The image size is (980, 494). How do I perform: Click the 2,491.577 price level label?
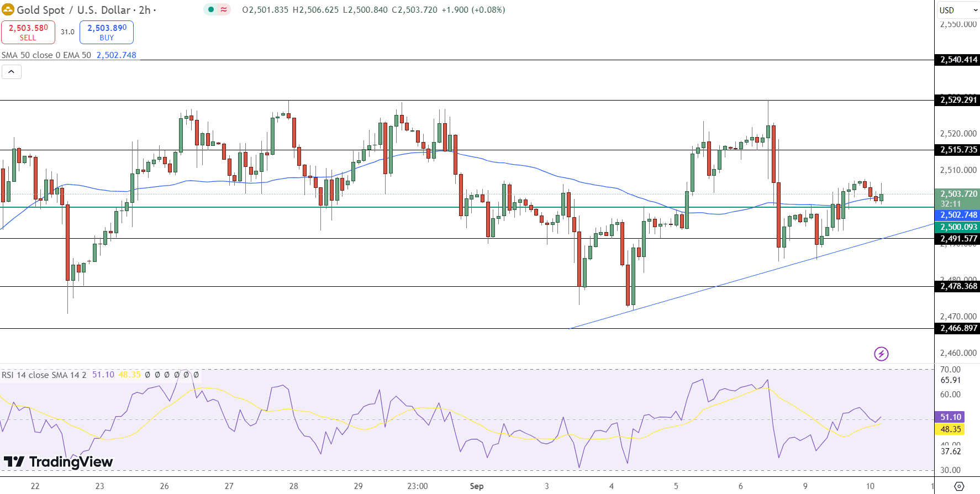tap(958, 239)
